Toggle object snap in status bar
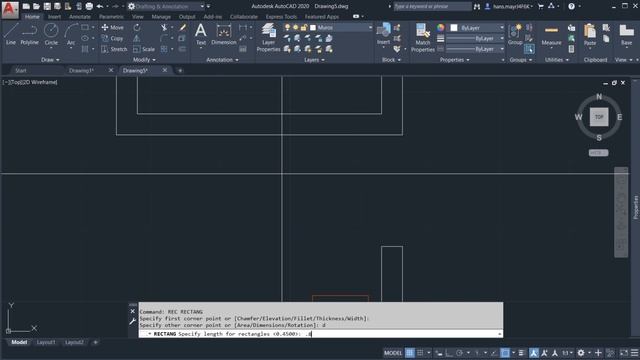640x360 pixels. (x=505, y=353)
